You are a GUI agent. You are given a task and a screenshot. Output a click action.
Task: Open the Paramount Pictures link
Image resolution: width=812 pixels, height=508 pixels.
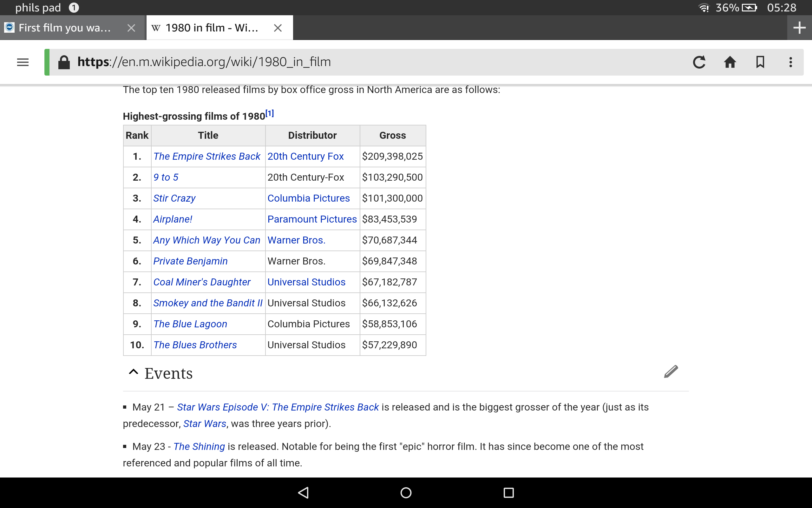coord(312,219)
